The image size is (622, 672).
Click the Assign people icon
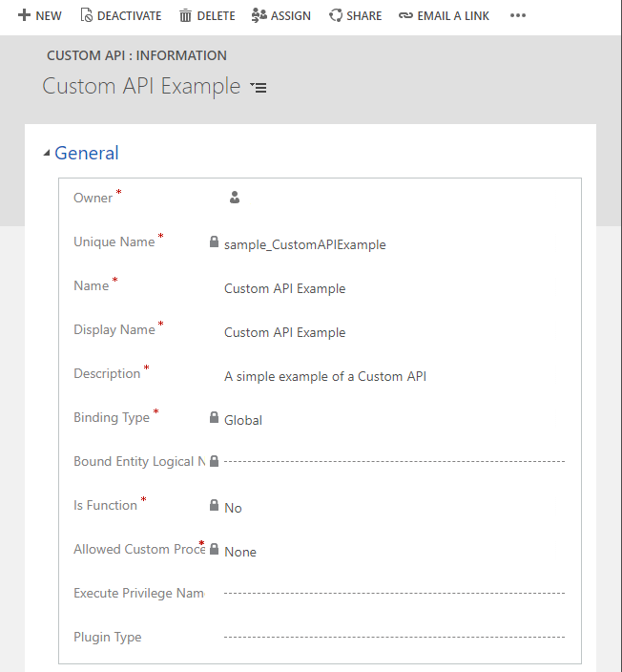pos(259,15)
